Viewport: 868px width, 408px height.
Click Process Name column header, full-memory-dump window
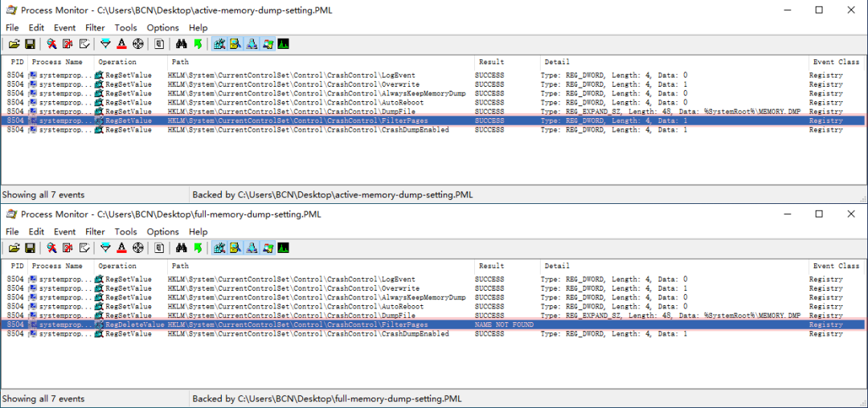61,266
